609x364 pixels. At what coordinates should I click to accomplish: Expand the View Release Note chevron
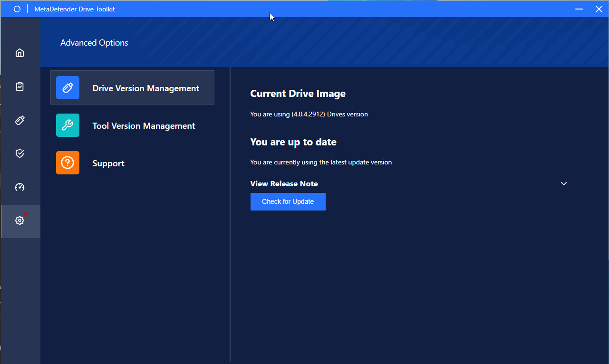pos(564,183)
